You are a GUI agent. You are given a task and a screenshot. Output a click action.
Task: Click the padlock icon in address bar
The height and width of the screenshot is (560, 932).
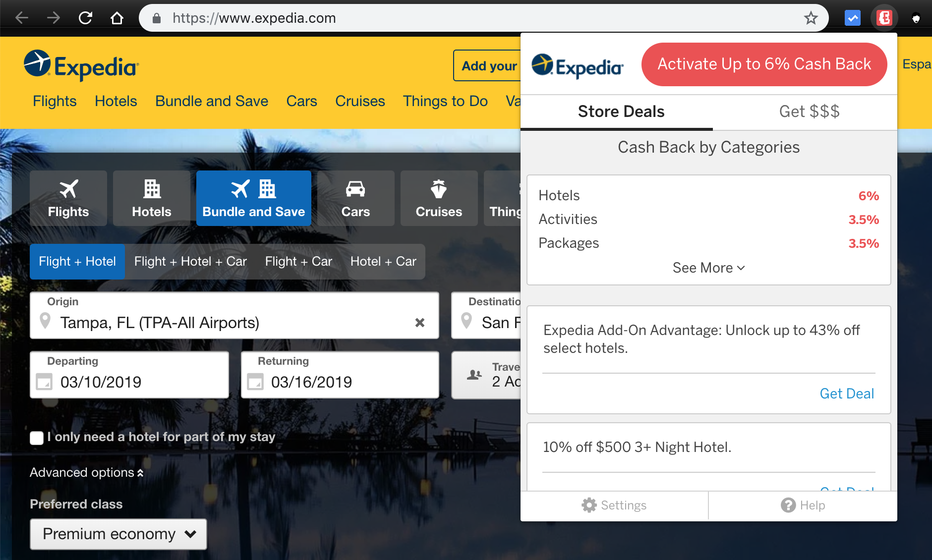click(x=157, y=18)
